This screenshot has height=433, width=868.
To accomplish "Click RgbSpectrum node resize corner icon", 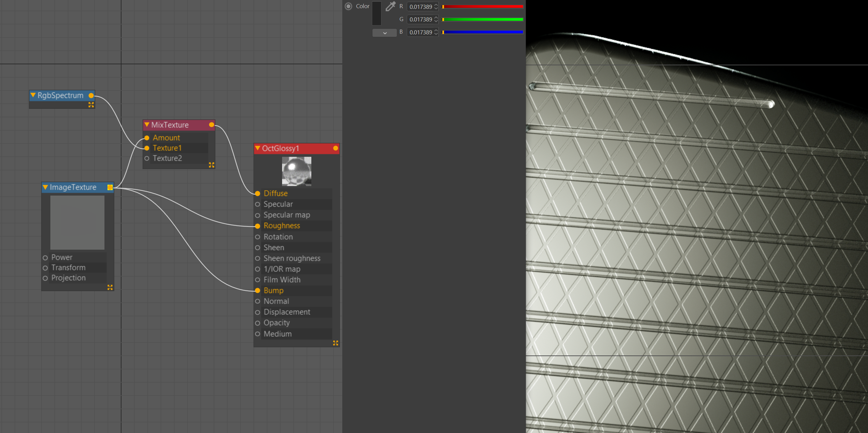I will (x=91, y=105).
